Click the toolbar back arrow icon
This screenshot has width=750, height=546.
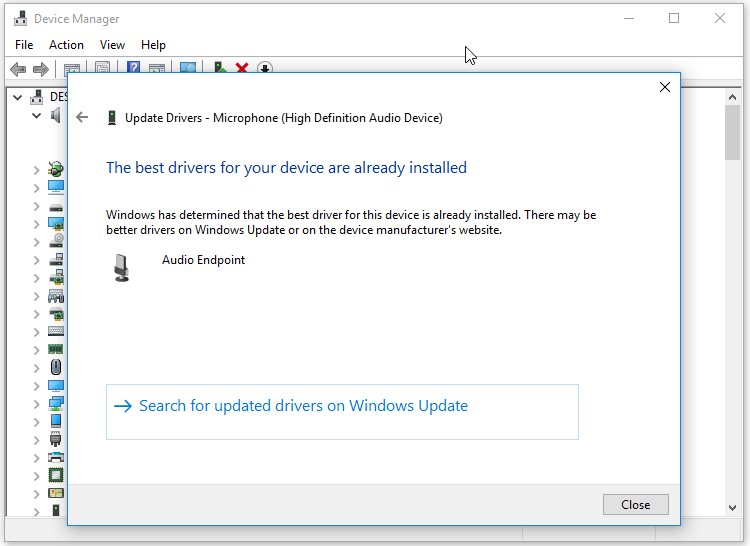(18, 69)
